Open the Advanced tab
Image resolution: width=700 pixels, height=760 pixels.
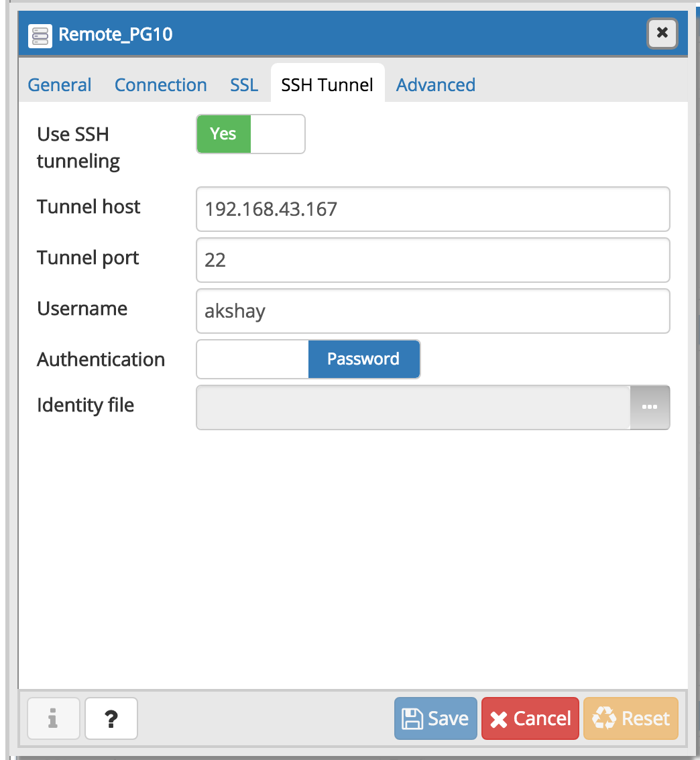click(x=436, y=85)
